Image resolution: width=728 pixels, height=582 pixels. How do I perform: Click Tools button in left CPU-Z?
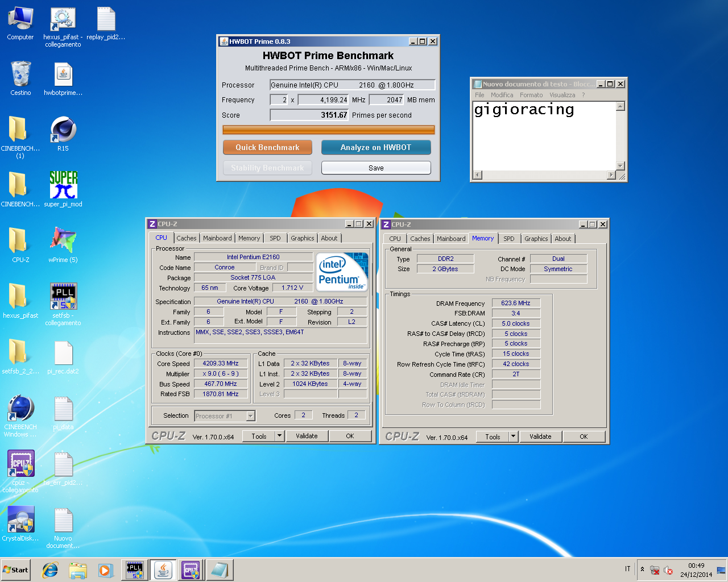pyautogui.click(x=259, y=436)
